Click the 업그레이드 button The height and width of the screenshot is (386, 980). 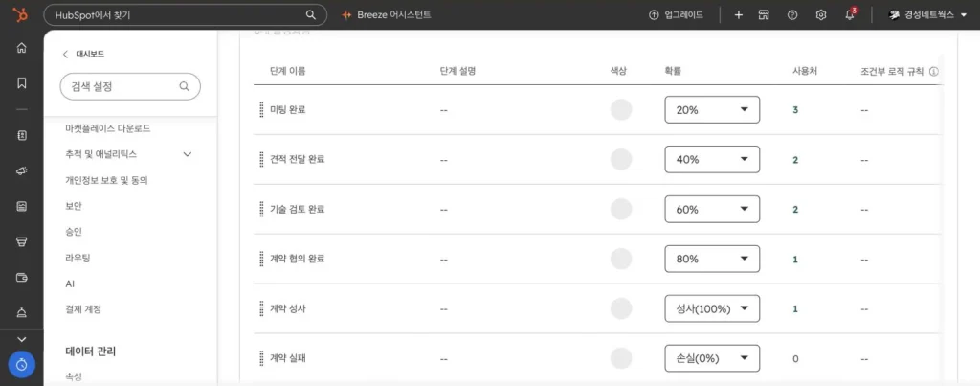click(x=677, y=15)
